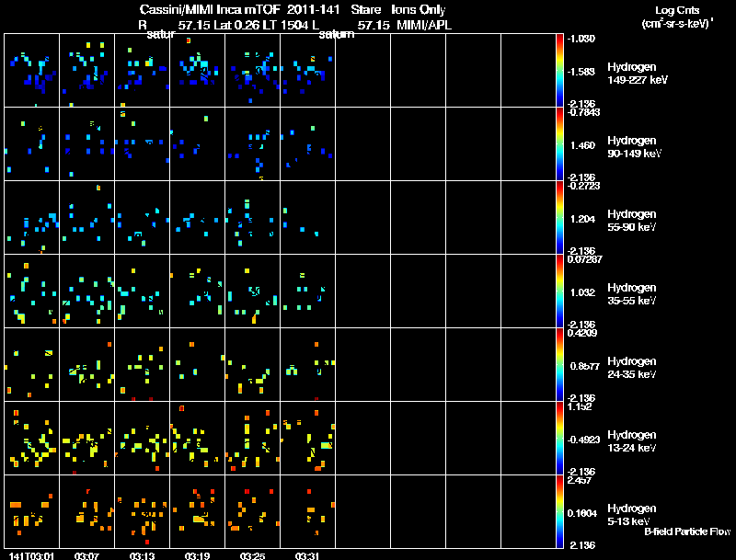Click the '1.460' scale value
The width and height of the screenshot is (736, 560).
coord(582,145)
